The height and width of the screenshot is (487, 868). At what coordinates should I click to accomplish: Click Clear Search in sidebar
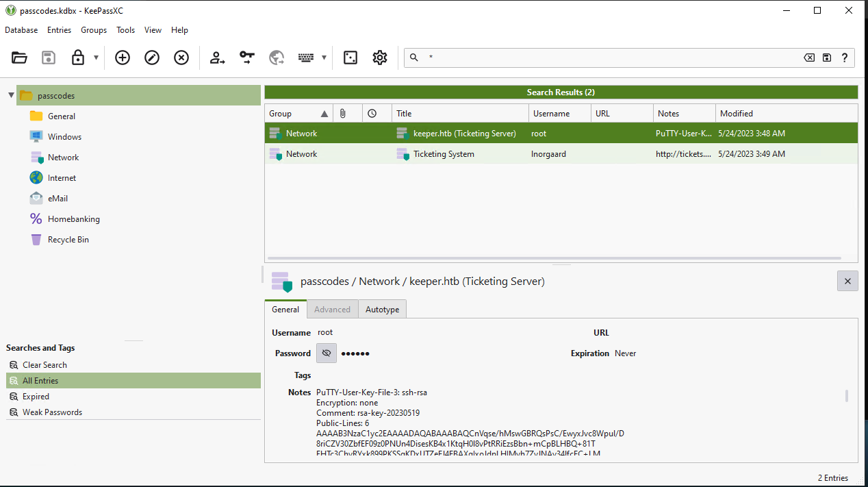pyautogui.click(x=44, y=365)
